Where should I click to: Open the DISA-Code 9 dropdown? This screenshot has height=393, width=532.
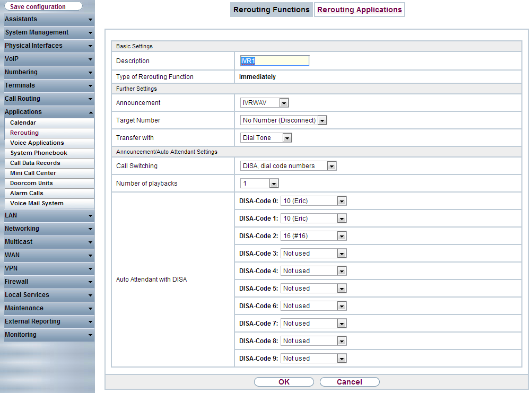click(313, 359)
